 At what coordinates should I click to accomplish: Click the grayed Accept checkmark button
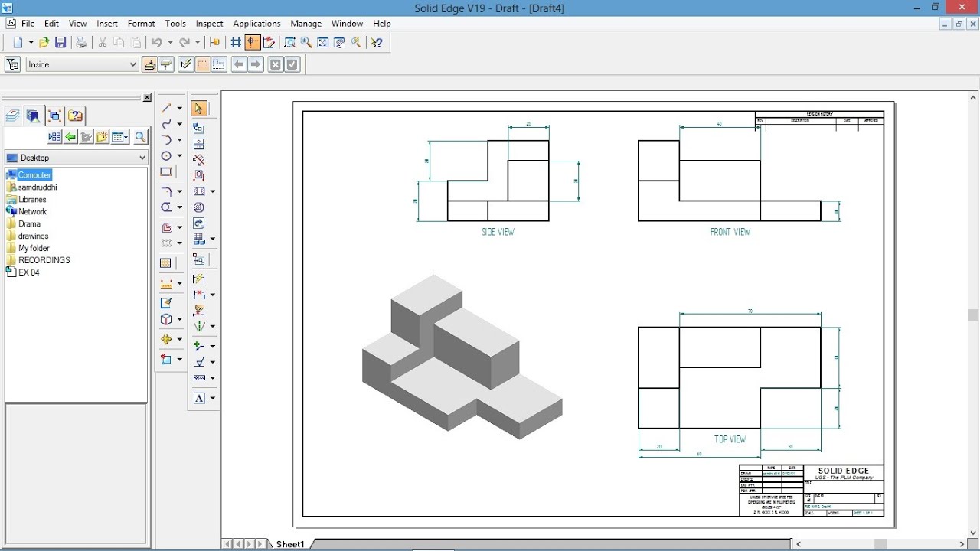[292, 64]
